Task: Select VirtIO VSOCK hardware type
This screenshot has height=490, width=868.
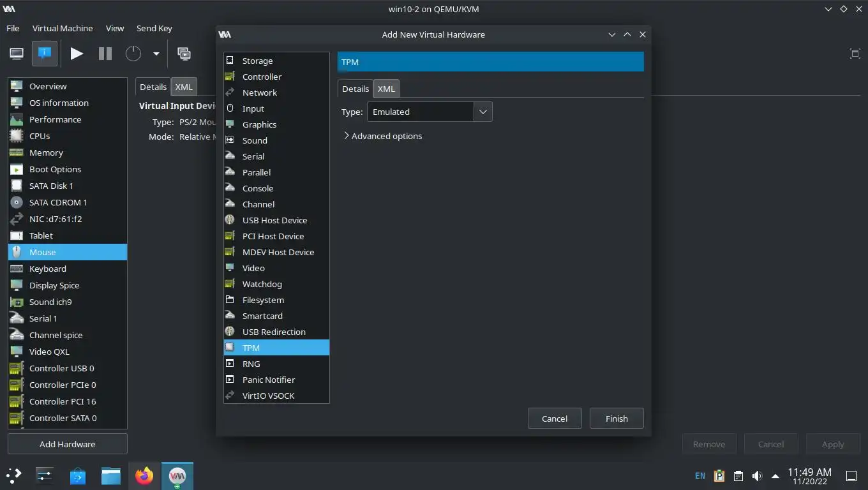Action: pos(276,396)
